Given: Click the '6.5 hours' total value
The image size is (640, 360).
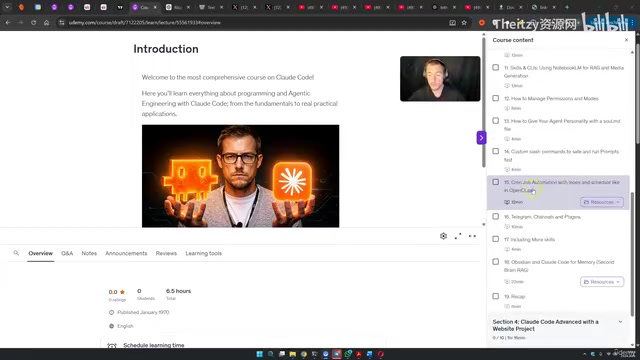Looking at the screenshot, I should point(178,291).
